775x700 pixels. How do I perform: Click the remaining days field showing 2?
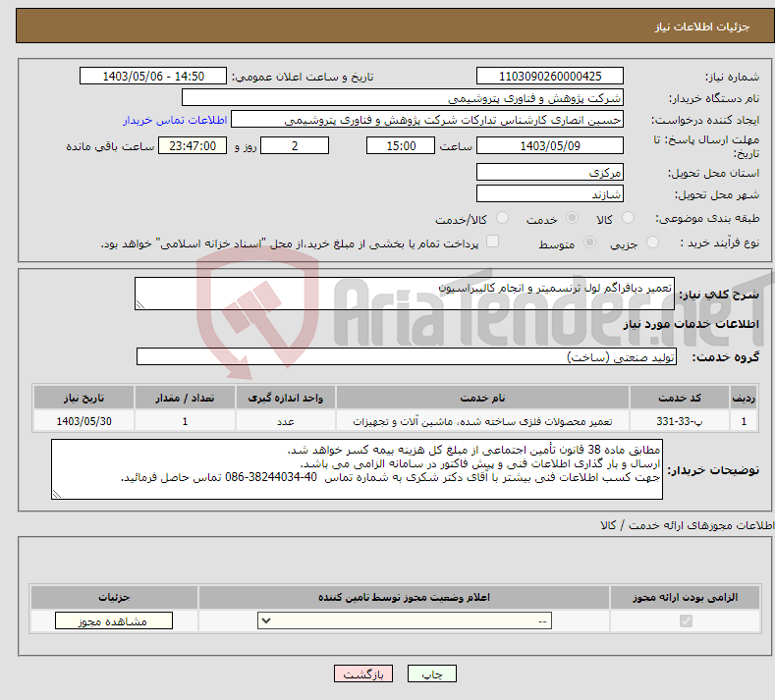pyautogui.click(x=295, y=145)
